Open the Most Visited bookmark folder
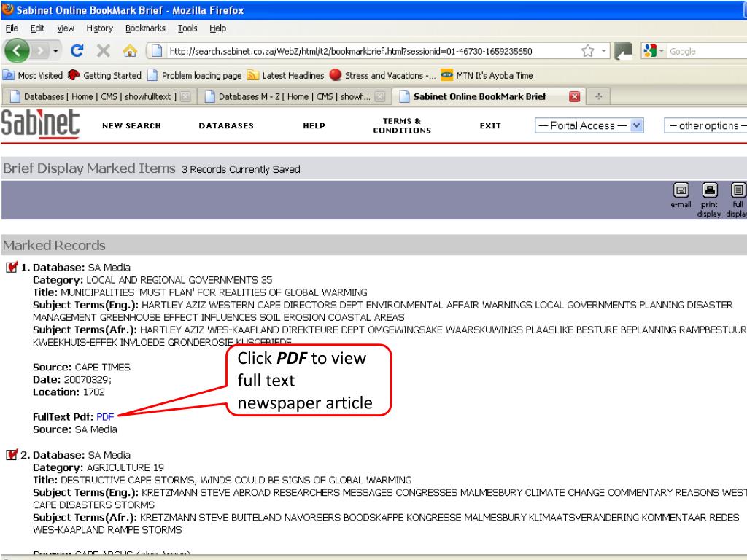 pos(33,75)
